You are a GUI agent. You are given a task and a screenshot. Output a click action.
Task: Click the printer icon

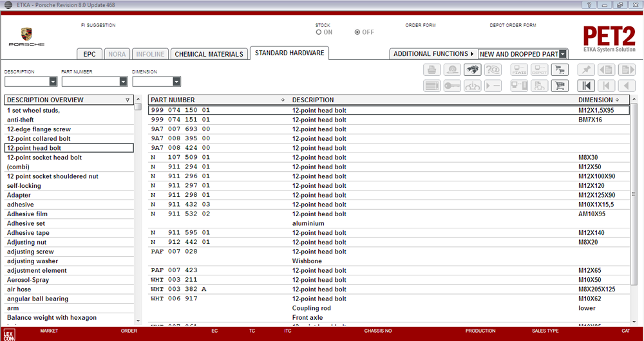click(432, 69)
